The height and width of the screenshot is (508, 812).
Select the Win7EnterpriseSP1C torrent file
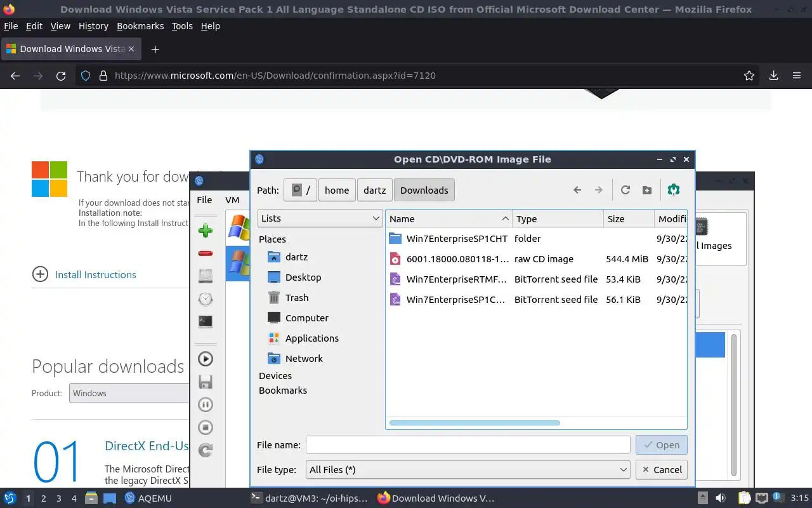[536, 300]
